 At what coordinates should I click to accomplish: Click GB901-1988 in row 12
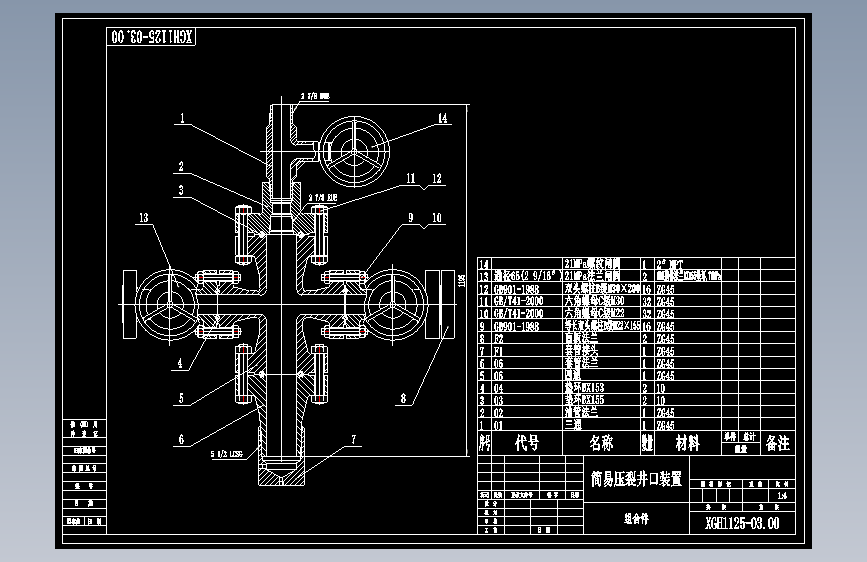[516, 289]
